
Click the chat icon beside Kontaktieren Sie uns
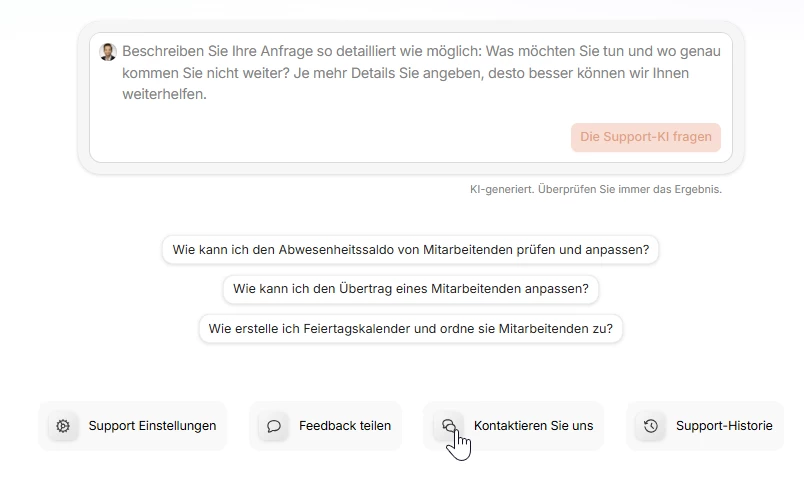pos(449,426)
